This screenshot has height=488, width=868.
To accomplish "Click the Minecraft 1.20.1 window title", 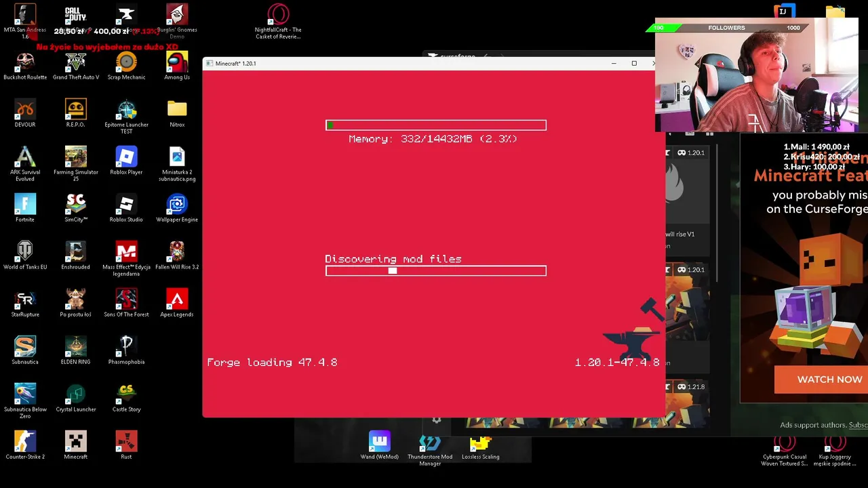I will tap(235, 64).
